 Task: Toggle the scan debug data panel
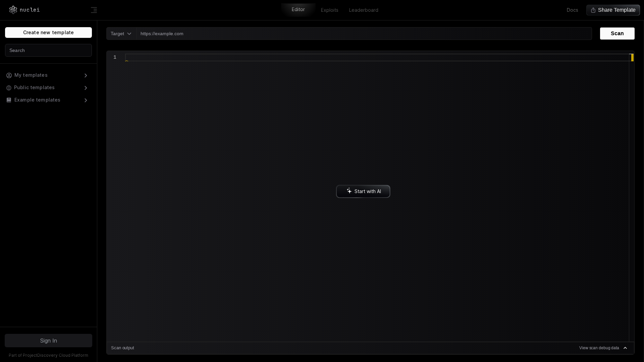[x=604, y=348]
